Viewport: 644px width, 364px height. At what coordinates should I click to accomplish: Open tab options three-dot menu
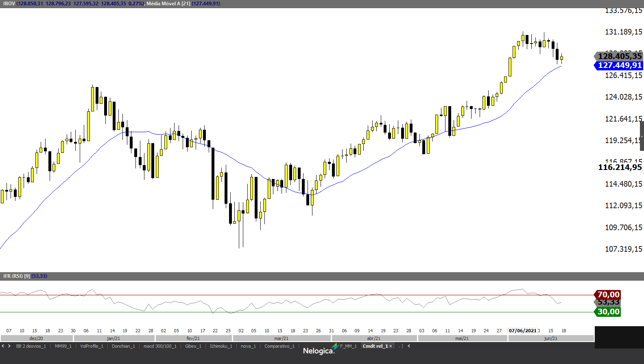401,346
